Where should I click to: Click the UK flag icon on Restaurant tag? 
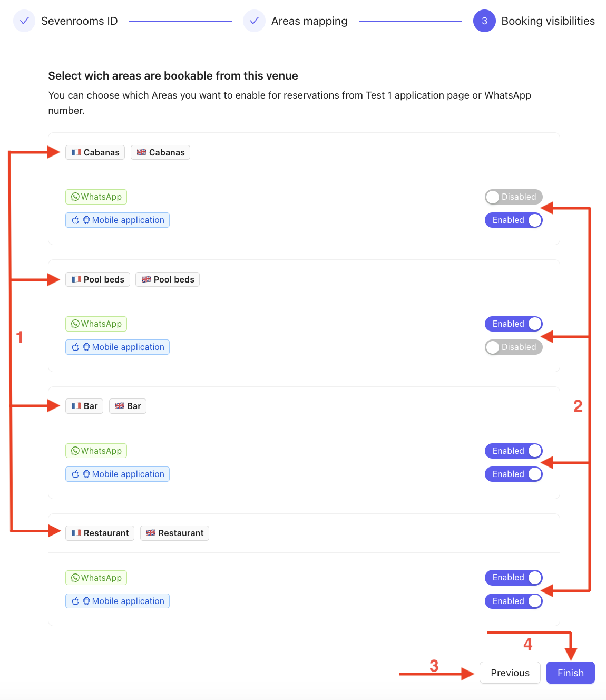(x=151, y=533)
